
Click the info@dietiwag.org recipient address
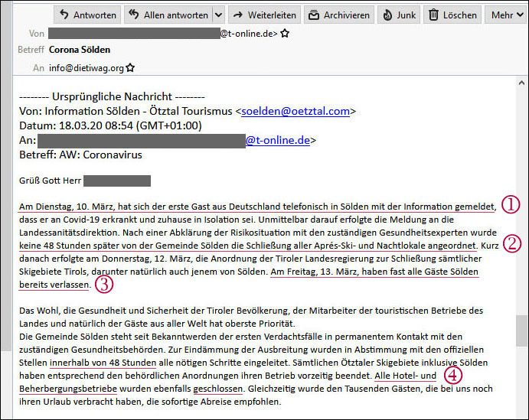pyautogui.click(x=86, y=68)
